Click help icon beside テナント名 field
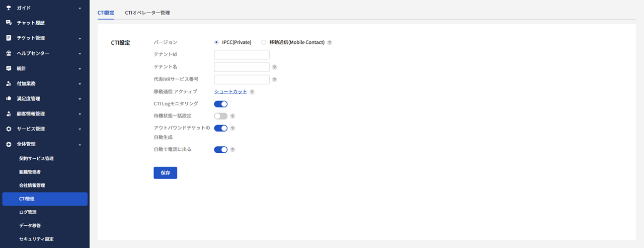644x248 pixels. pos(275,67)
